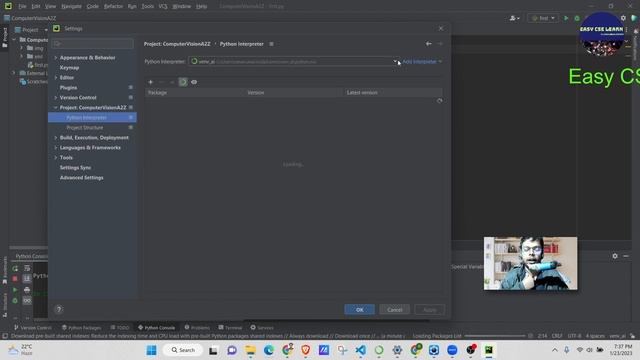Toggle the show early releases eye icon
Image resolution: width=640 pixels, height=360 pixels.
[194, 82]
